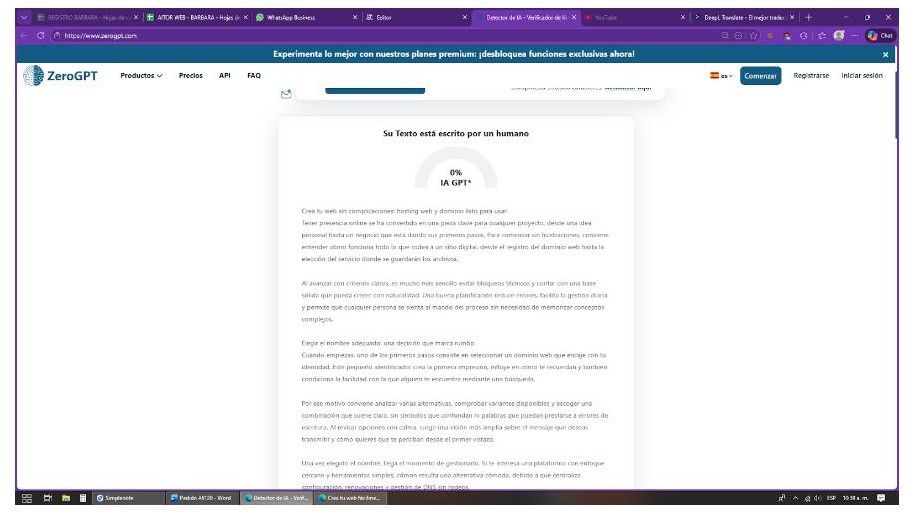
Task: Open the browser profile avatar
Action: [841, 35]
